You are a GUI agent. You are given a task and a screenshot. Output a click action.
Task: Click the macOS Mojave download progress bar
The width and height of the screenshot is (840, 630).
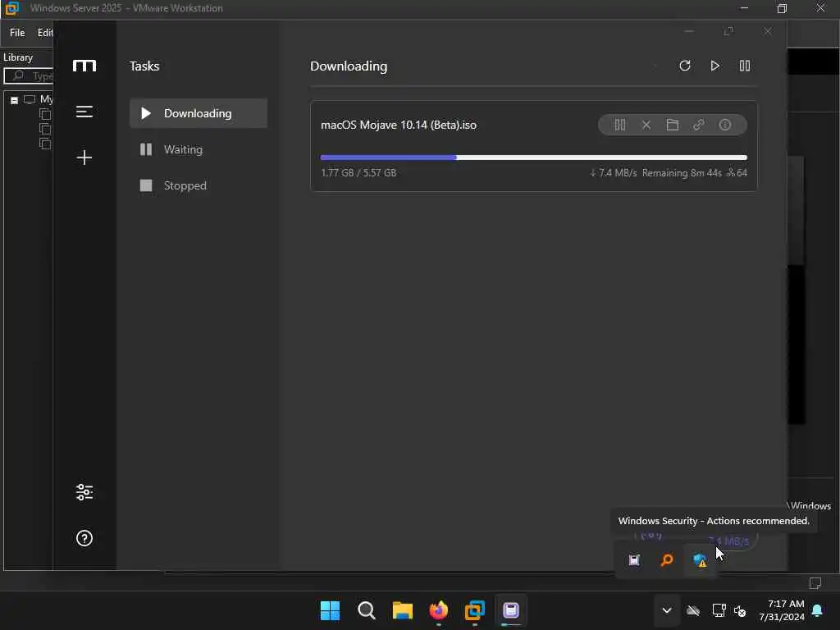533,157
